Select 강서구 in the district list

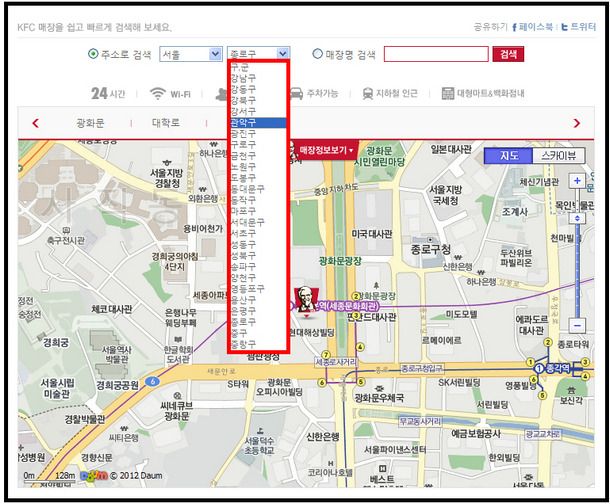(x=258, y=111)
